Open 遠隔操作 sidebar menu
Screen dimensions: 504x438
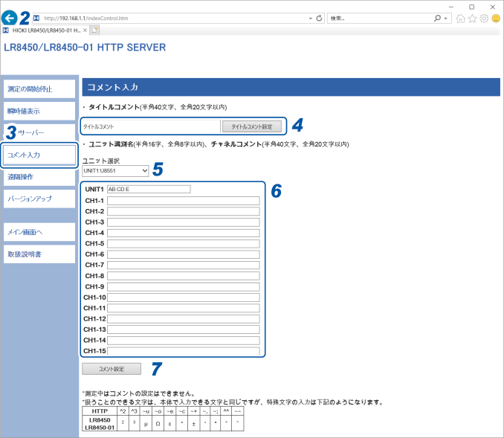point(39,177)
